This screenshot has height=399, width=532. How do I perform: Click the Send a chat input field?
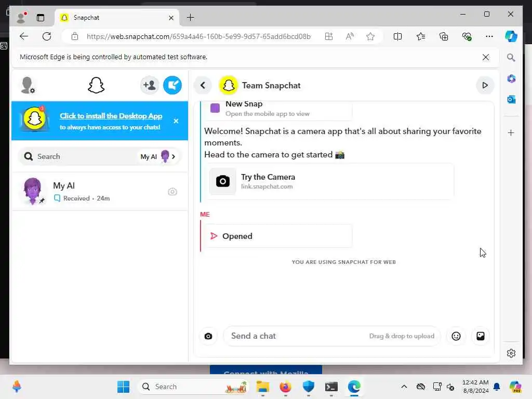pyautogui.click(x=331, y=336)
